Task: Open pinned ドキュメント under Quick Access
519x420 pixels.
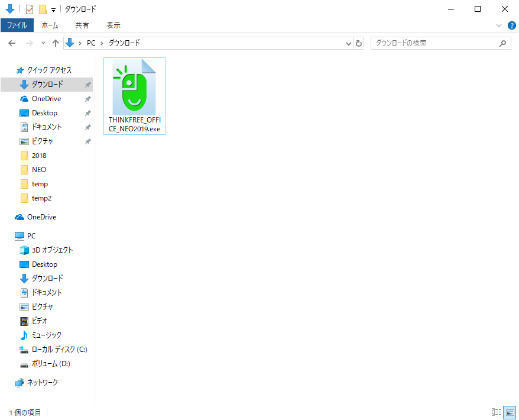Action: [47, 127]
